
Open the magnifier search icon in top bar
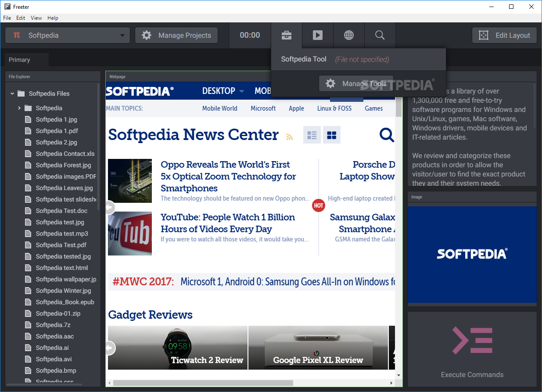(x=380, y=36)
